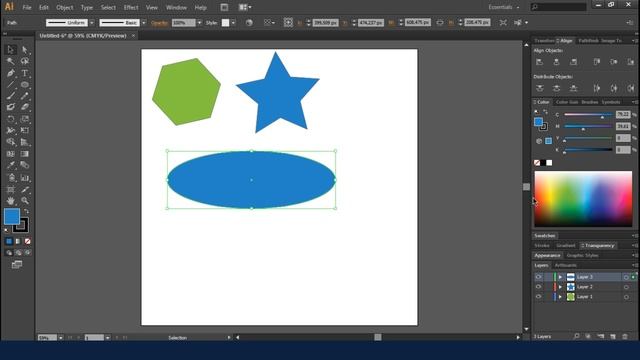The height and width of the screenshot is (360, 640).
Task: Click Create New Layer icon in Layers panel
Action: pyautogui.click(x=613, y=336)
